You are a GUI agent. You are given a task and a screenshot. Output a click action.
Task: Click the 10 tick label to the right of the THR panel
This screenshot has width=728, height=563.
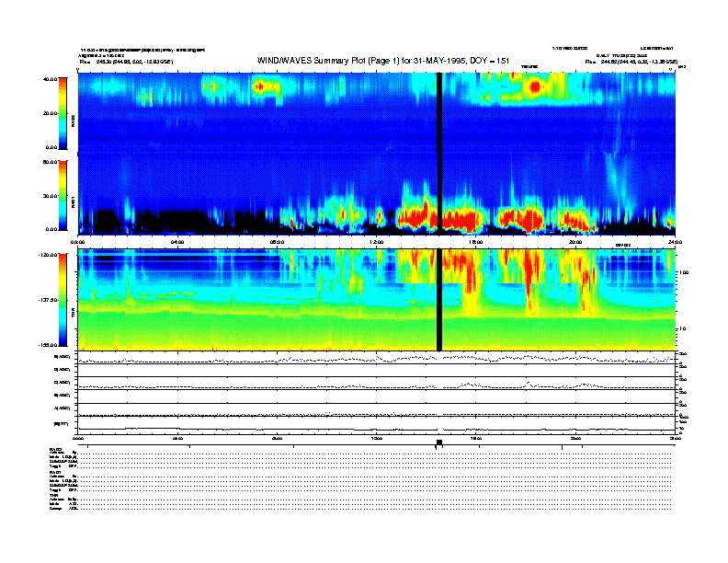683,329
